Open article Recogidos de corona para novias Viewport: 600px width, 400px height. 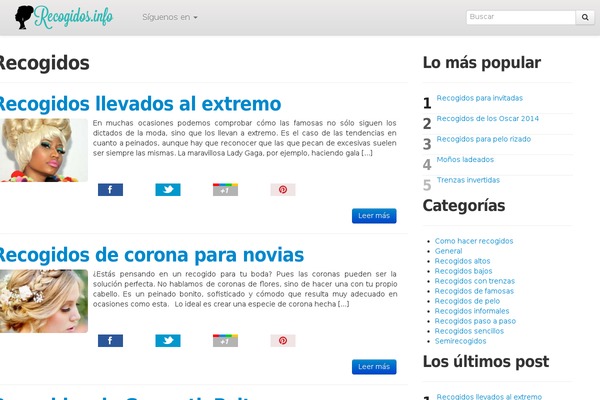(152, 255)
